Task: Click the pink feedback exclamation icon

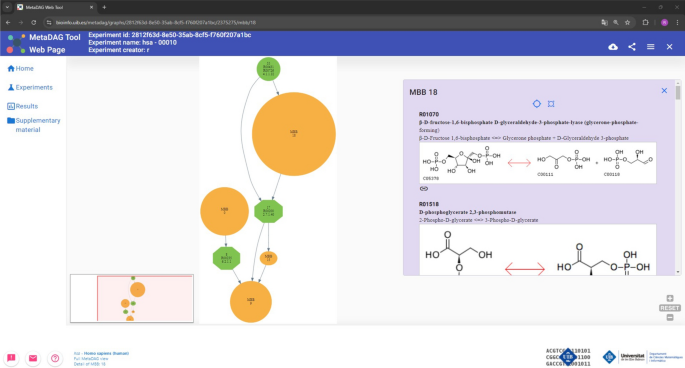Action: (11, 358)
